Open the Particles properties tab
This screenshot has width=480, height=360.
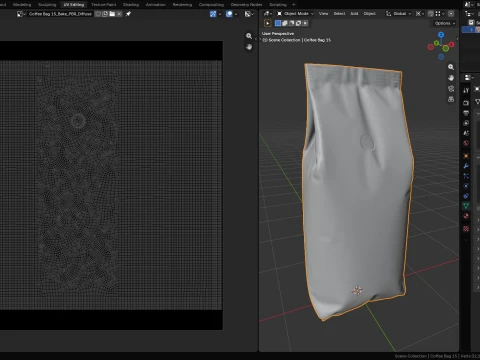(466, 176)
